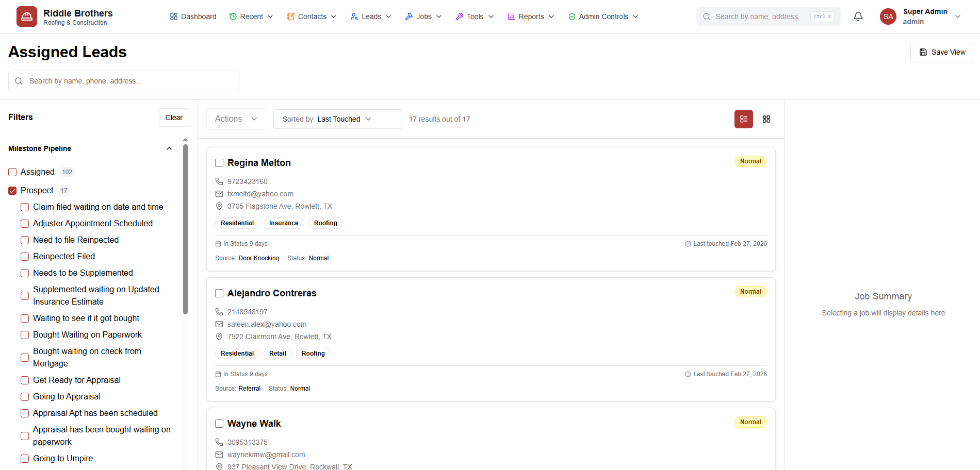Collapse the Milestone Pipeline section
The width and height of the screenshot is (980, 470).
click(x=169, y=148)
